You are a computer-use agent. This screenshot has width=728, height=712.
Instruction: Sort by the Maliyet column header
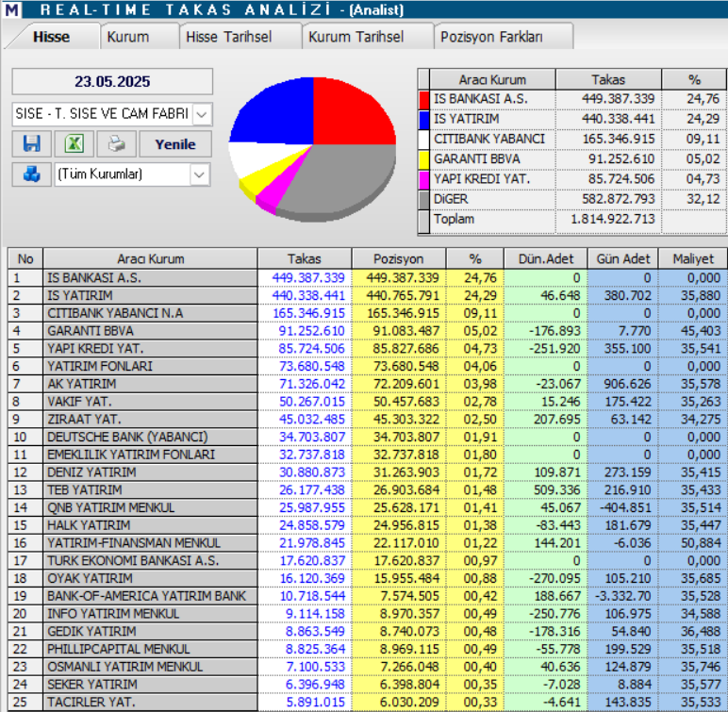693,258
